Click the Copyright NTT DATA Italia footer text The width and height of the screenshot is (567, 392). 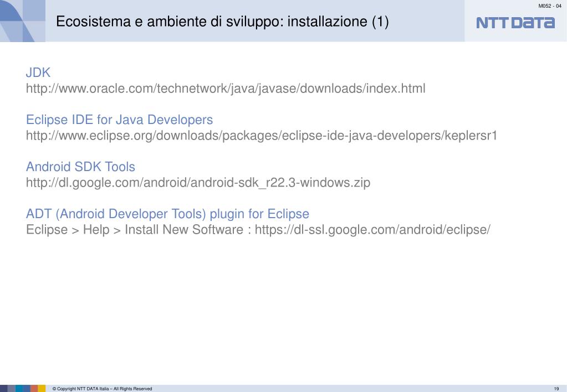(x=103, y=389)
